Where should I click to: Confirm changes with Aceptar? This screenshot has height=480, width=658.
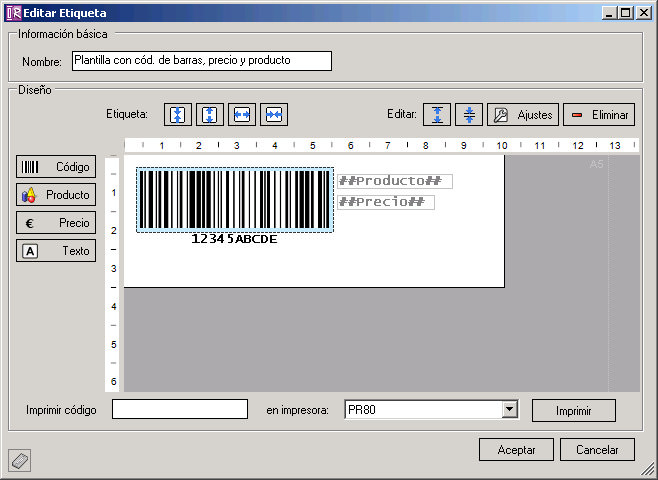pyautogui.click(x=516, y=450)
